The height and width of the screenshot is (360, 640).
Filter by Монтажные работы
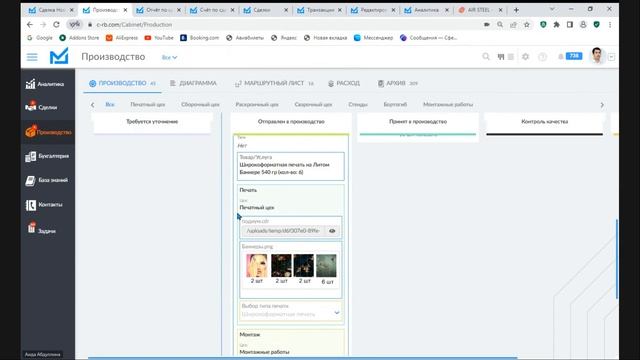pos(448,104)
